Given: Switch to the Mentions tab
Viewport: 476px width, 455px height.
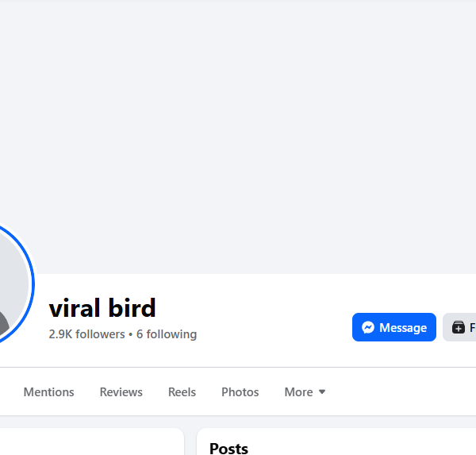Looking at the screenshot, I should 49,392.
